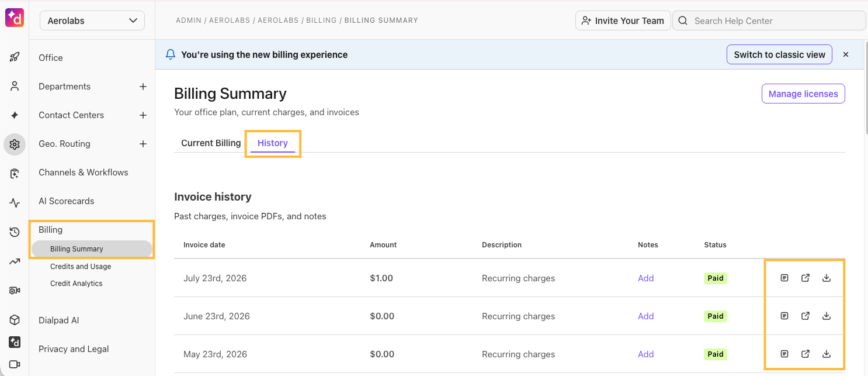This screenshot has height=376, width=868.
Task: Add a note to May 23rd invoice
Action: point(645,354)
